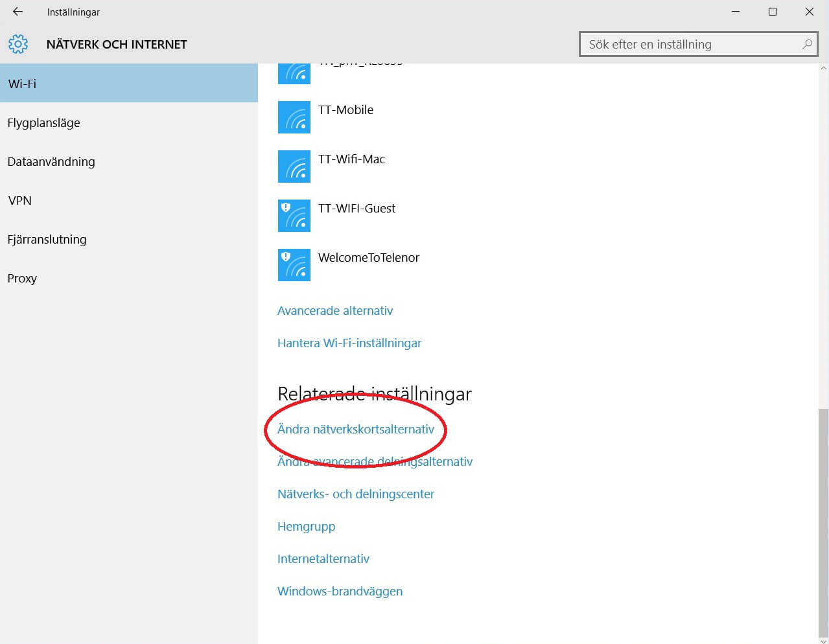
Task: Click Ändra nätverkskortsalternativ link
Action: (356, 429)
